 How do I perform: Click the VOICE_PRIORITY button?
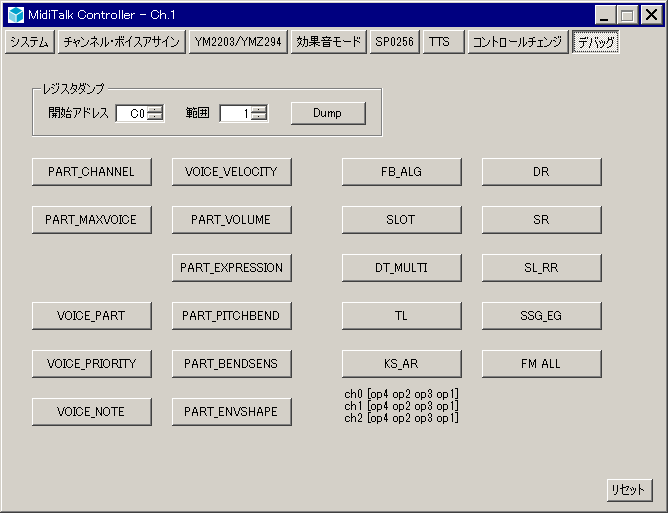click(92, 364)
